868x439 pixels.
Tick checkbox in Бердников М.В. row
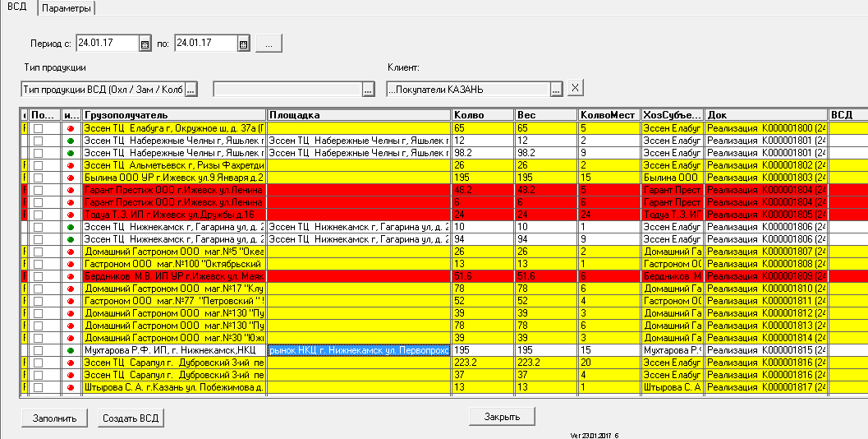(x=38, y=276)
